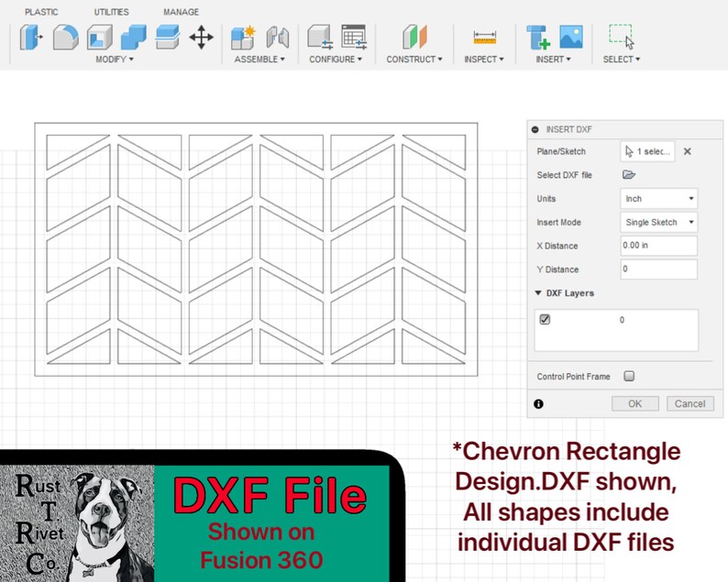This screenshot has height=582, width=728.
Task: Click the X Distance input field
Action: [659, 246]
